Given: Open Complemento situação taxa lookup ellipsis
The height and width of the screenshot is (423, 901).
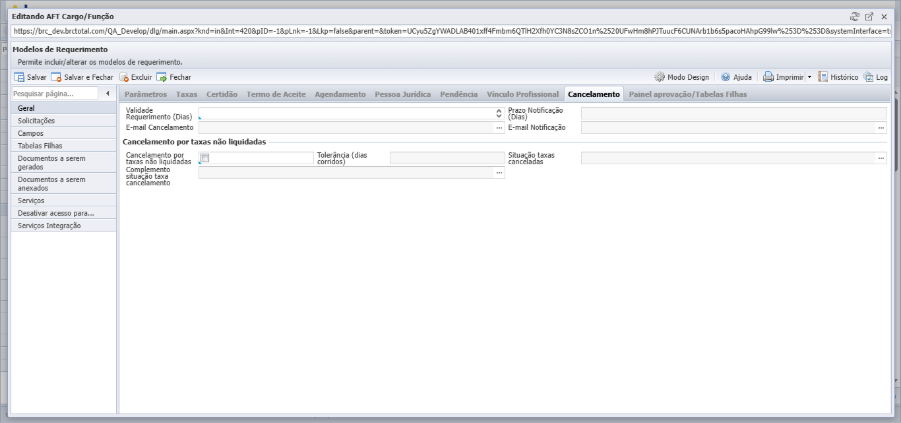Looking at the screenshot, I should click(499, 172).
